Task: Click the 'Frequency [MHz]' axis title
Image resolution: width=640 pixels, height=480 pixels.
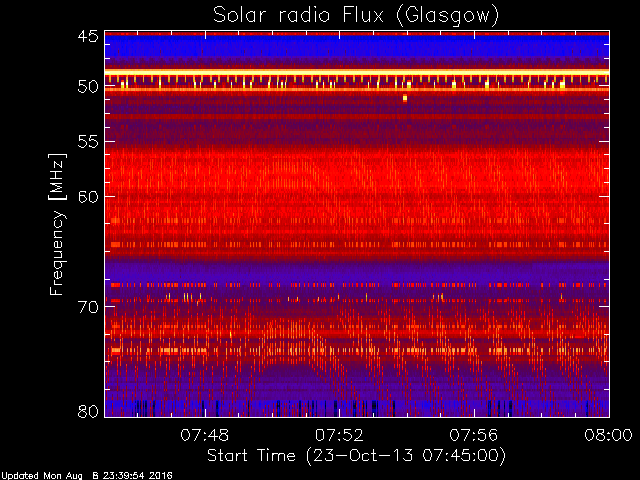Action: click(57, 224)
